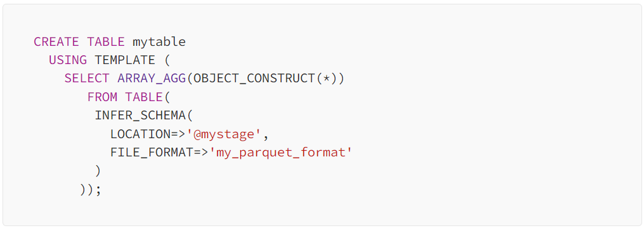Click the asterisk inside OBJECT_CONSTRUCT
This screenshot has height=228, width=644.
pyautogui.click(x=327, y=79)
